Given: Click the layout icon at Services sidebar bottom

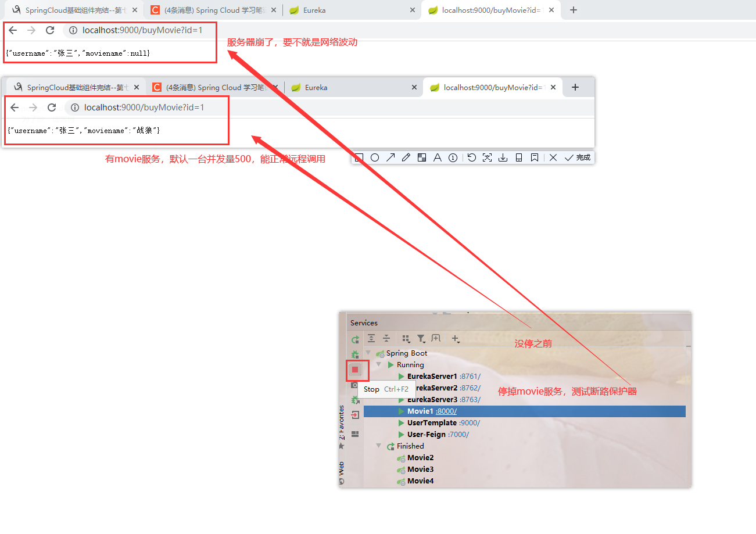Looking at the screenshot, I should tap(355, 434).
